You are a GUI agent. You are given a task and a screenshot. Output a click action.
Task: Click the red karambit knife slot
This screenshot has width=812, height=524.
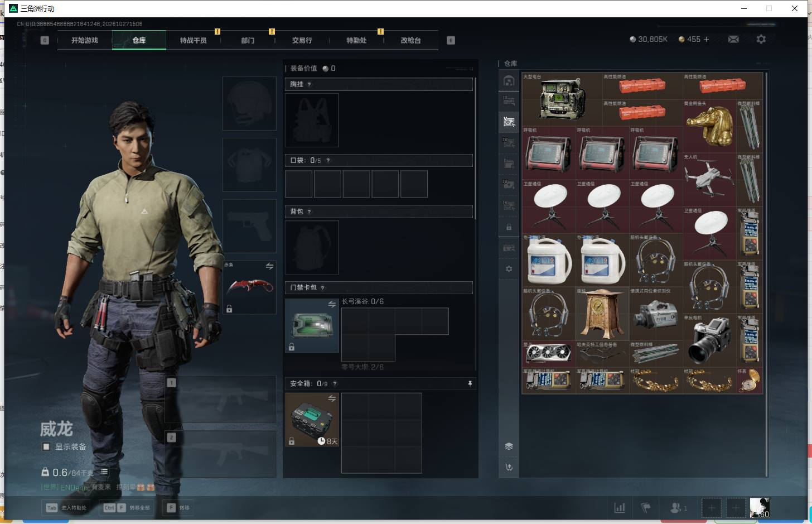tap(249, 287)
